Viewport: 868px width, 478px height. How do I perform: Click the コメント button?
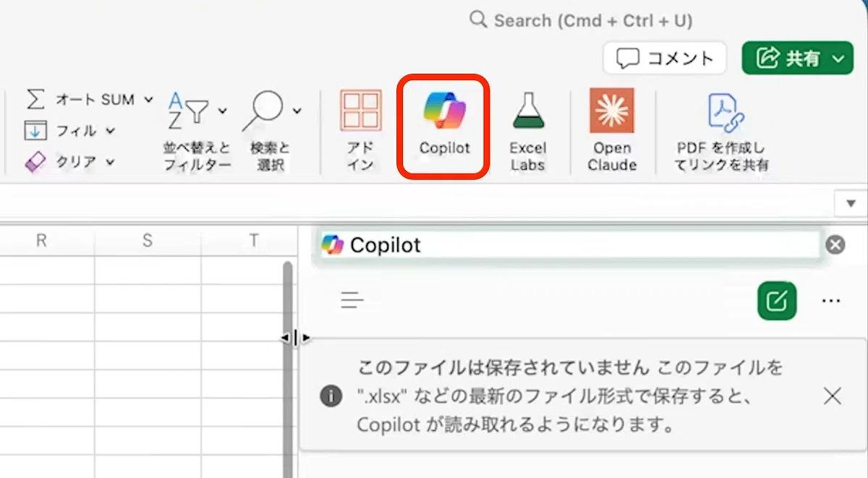pyautogui.click(x=664, y=58)
